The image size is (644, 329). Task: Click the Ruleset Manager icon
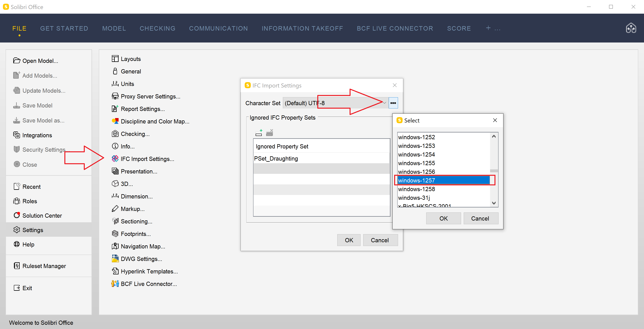tap(17, 266)
